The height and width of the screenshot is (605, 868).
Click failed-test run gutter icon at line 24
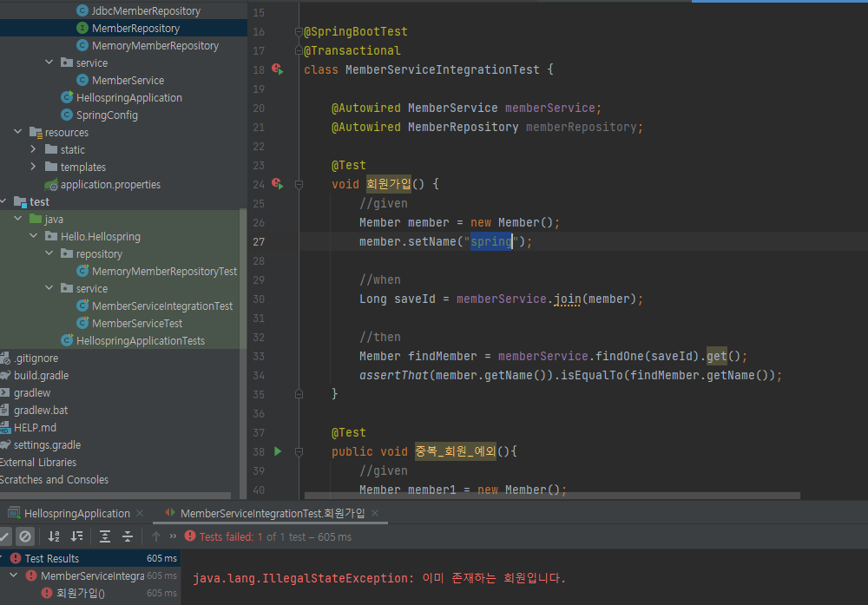278,184
